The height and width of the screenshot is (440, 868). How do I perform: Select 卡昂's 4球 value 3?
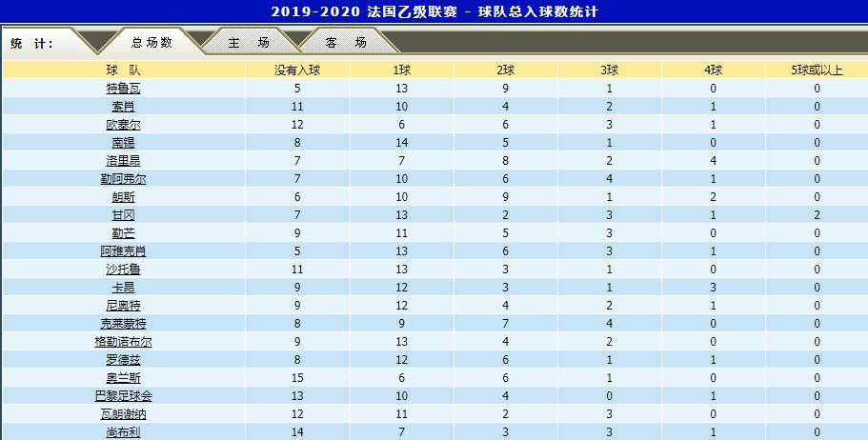(x=713, y=288)
